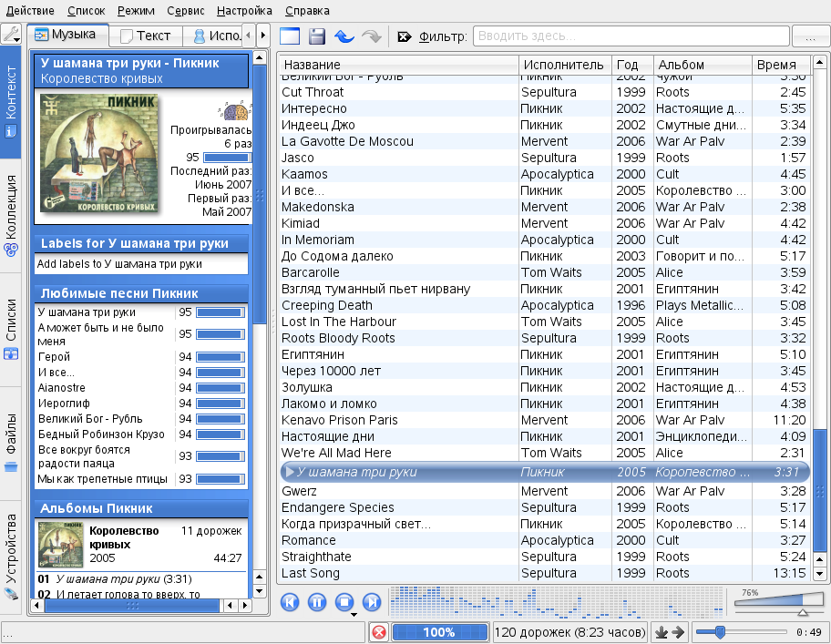Toggle the Коллекция sidebar panel
Image resolution: width=831 pixels, height=644 pixels.
coord(12,216)
